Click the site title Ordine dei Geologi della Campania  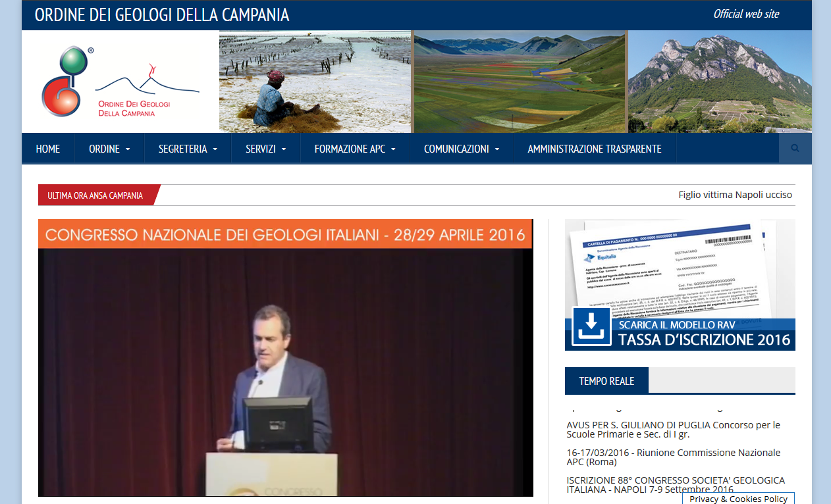point(162,15)
